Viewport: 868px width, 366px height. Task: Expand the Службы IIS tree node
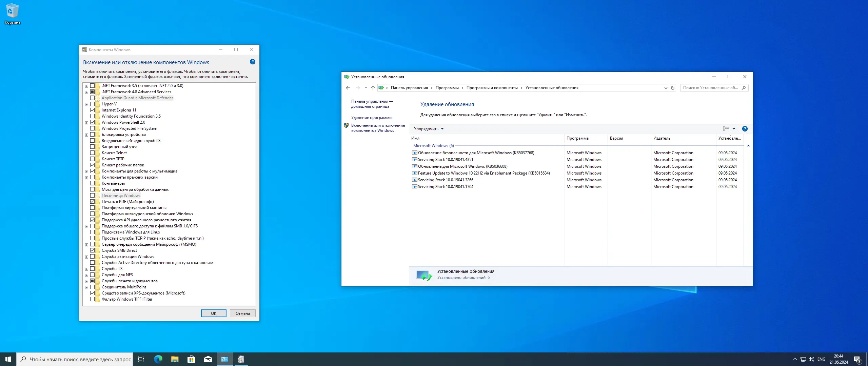click(86, 269)
